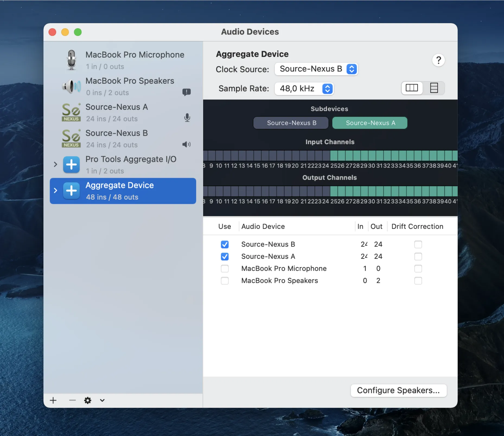Viewport: 504px width, 436px height.
Task: Close the Audio Devices window
Action: 52,32
